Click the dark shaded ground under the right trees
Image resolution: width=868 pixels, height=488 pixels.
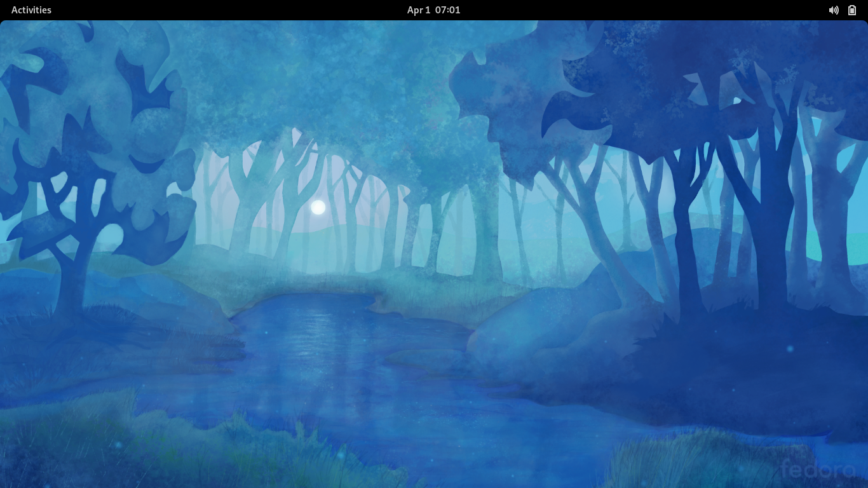coord(731,369)
